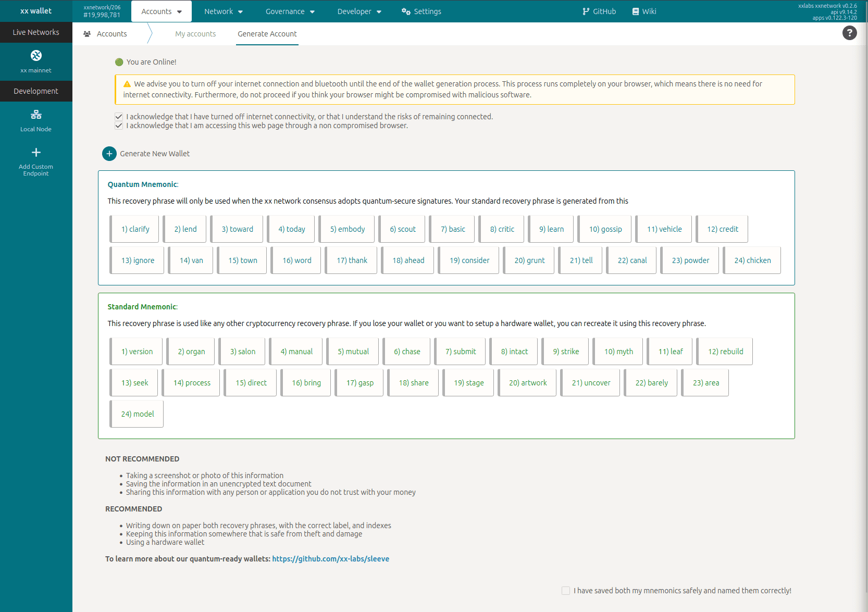Open the Network dropdown menu
Image resolution: width=868 pixels, height=612 pixels.
[224, 11]
